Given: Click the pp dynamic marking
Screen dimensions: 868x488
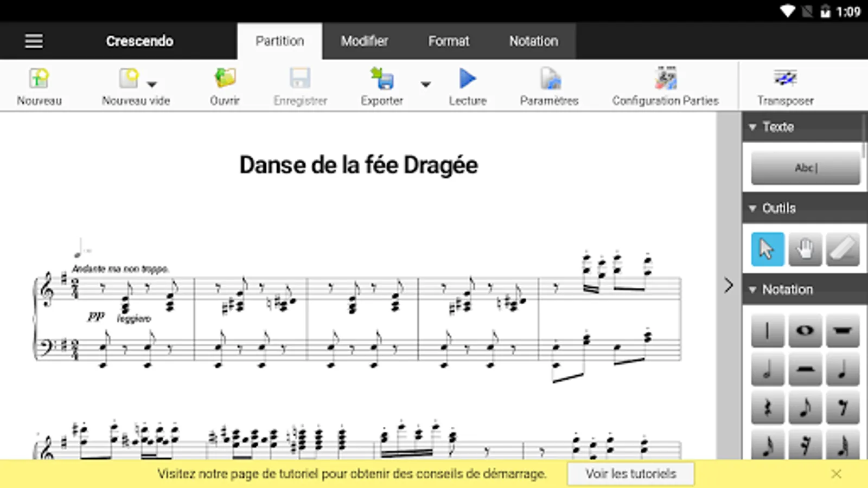Looking at the screenshot, I should click(96, 316).
